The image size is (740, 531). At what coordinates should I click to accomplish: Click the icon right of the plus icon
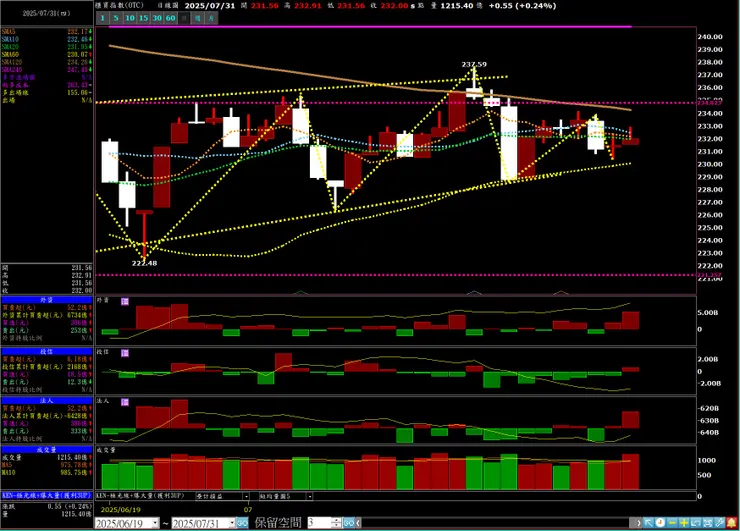click(x=696, y=523)
